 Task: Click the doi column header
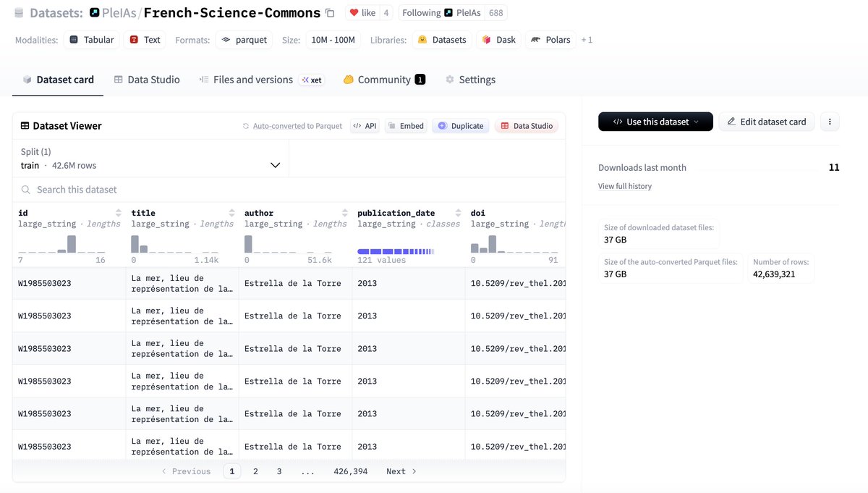[478, 213]
